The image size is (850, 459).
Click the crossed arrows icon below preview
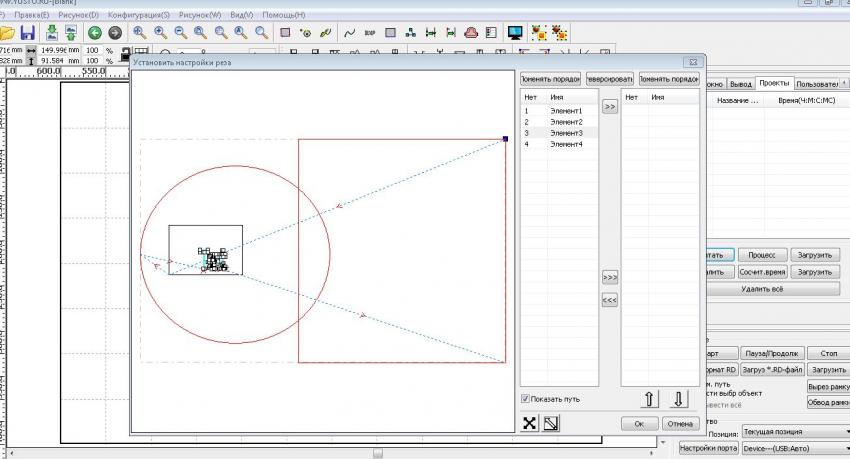[x=530, y=423]
